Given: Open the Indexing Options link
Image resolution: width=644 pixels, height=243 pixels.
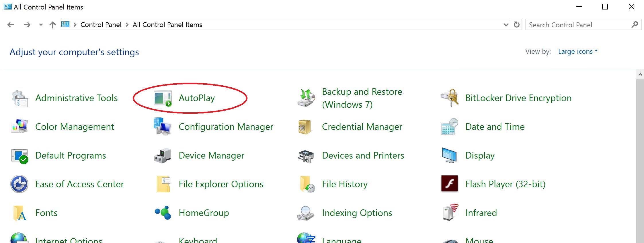Looking at the screenshot, I should coord(357,213).
